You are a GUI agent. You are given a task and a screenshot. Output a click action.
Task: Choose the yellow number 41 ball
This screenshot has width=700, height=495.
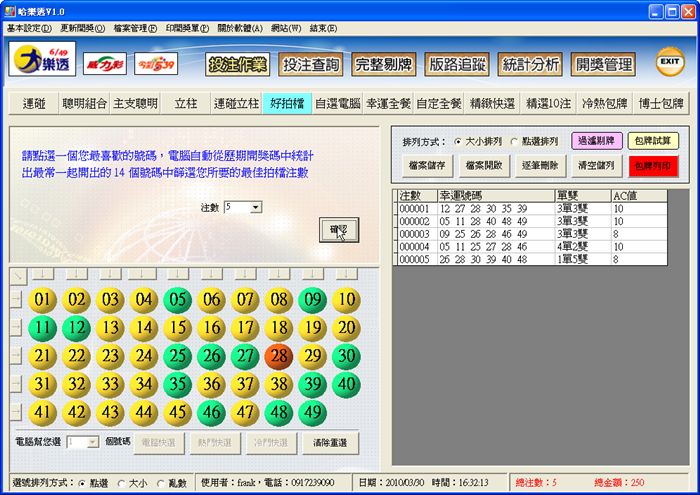coord(42,412)
